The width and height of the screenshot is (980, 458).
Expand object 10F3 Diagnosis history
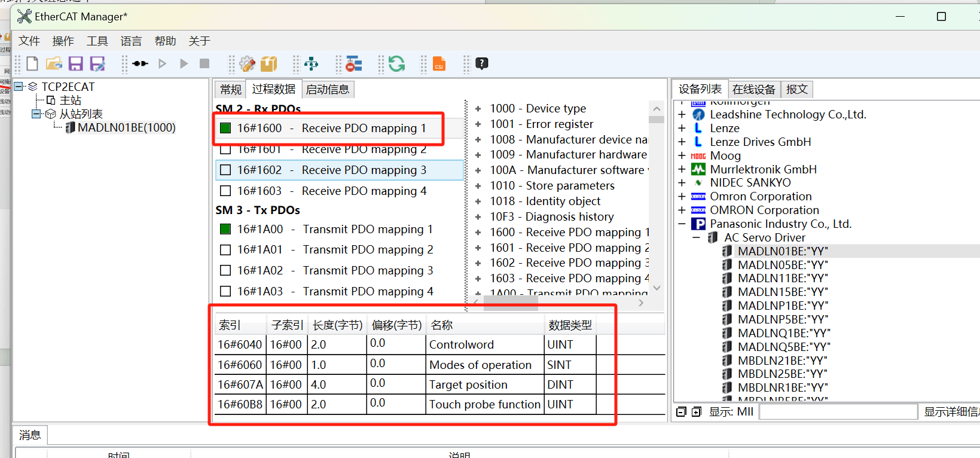click(478, 217)
